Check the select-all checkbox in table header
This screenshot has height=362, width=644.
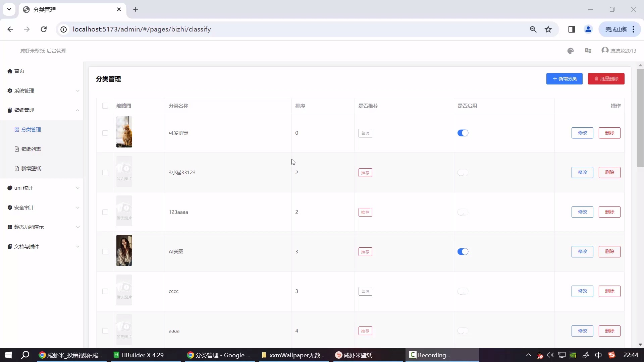(x=105, y=106)
